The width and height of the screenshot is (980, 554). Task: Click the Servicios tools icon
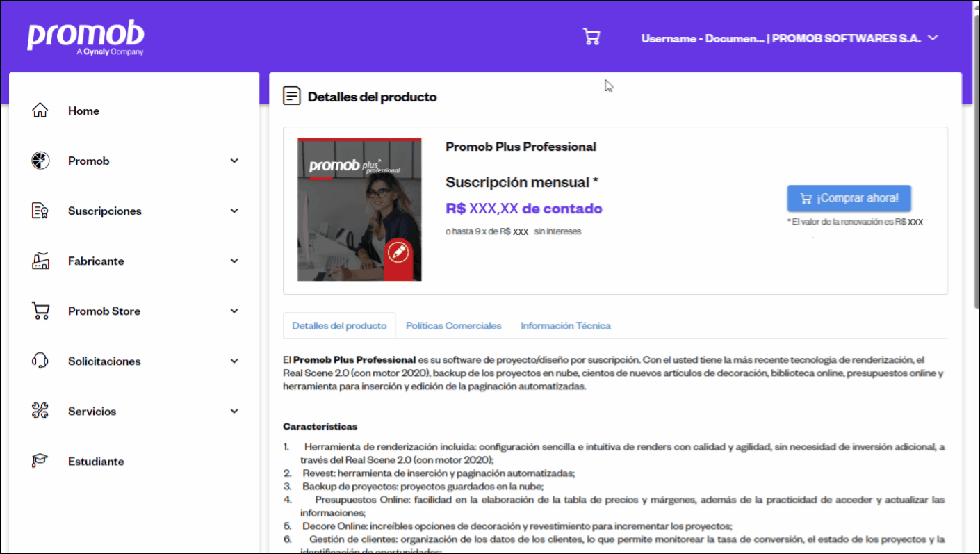point(40,411)
